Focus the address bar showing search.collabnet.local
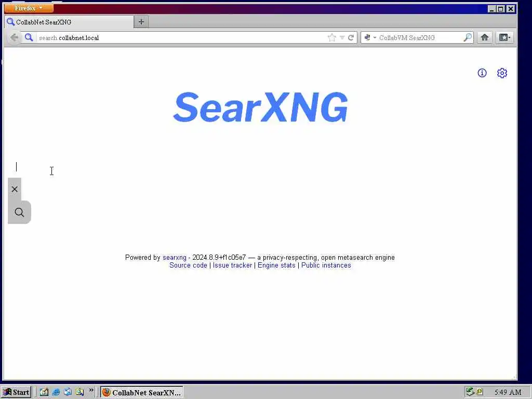The image size is (532, 399). 181,37
